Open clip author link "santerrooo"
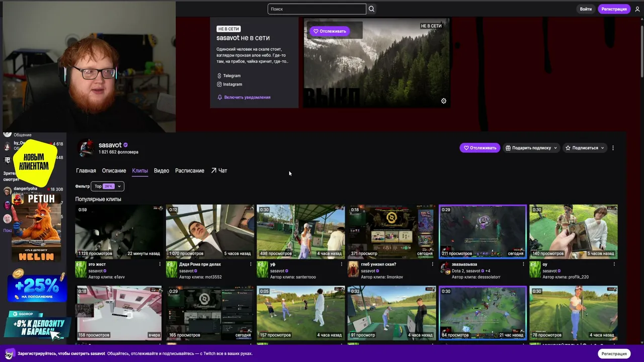644x362 pixels. 306,277
